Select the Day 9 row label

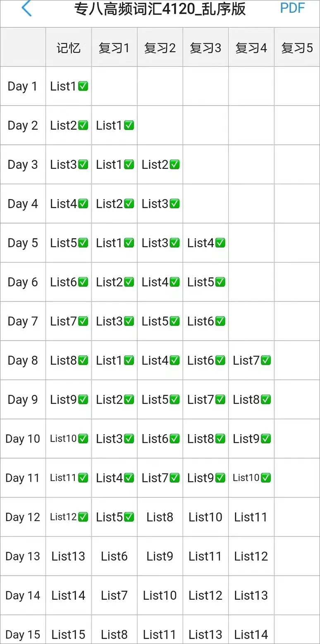23,400
